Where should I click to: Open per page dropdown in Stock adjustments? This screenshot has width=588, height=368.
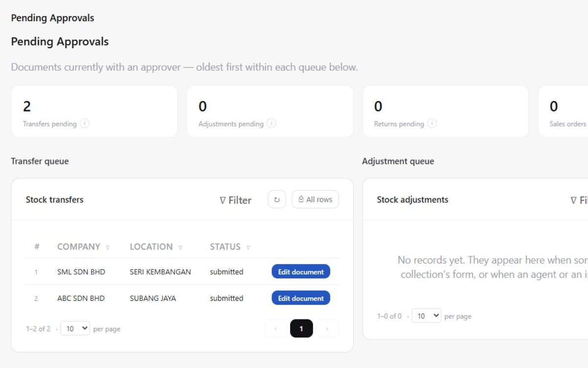(426, 315)
